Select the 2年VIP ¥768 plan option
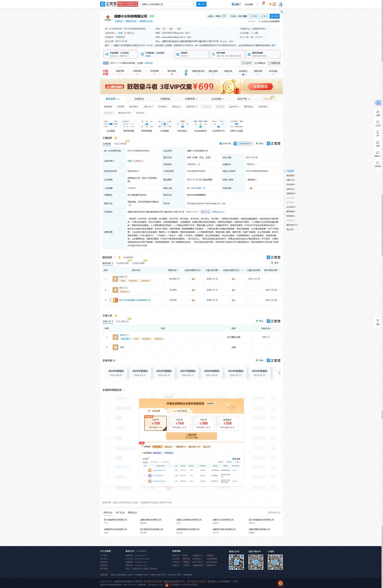This screenshot has height=588, width=383. 180,423
